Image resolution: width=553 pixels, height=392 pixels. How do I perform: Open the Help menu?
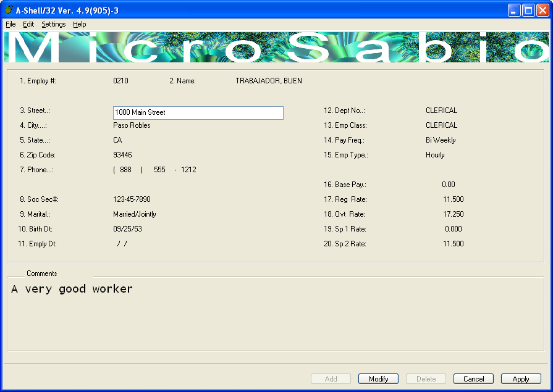point(80,24)
